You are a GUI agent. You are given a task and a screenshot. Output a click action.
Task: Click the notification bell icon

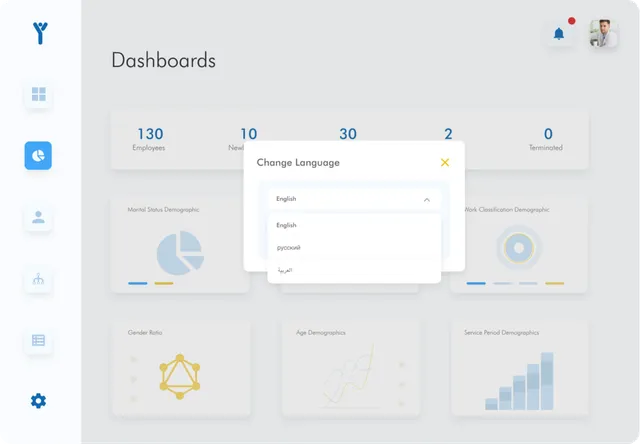click(558, 34)
